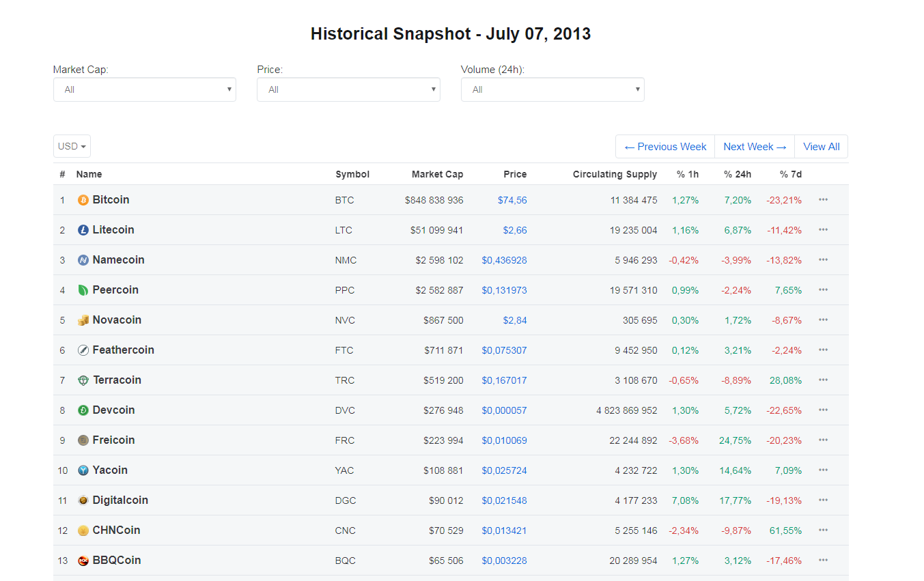Open the more-options ellipsis in Digitalcoin row

(823, 500)
